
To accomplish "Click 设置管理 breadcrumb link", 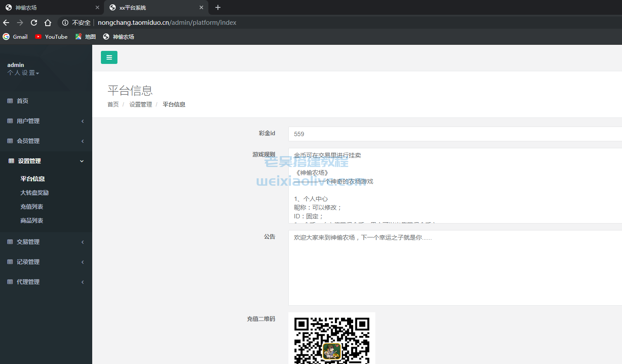I will click(x=140, y=104).
